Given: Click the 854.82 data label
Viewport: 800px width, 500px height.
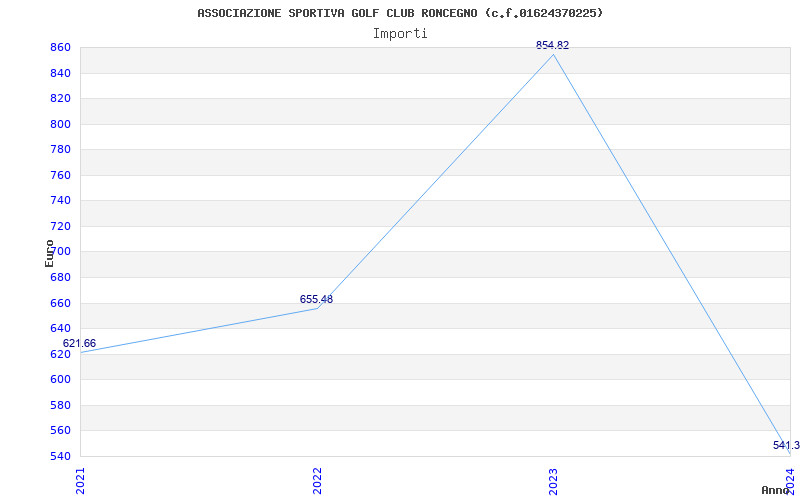Looking at the screenshot, I should (553, 45).
